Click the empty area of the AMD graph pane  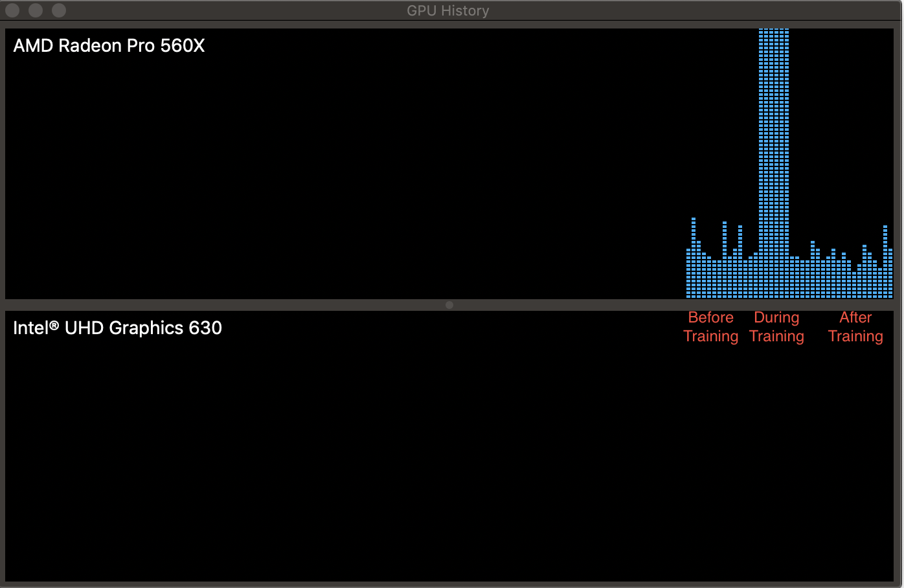pos(324,162)
